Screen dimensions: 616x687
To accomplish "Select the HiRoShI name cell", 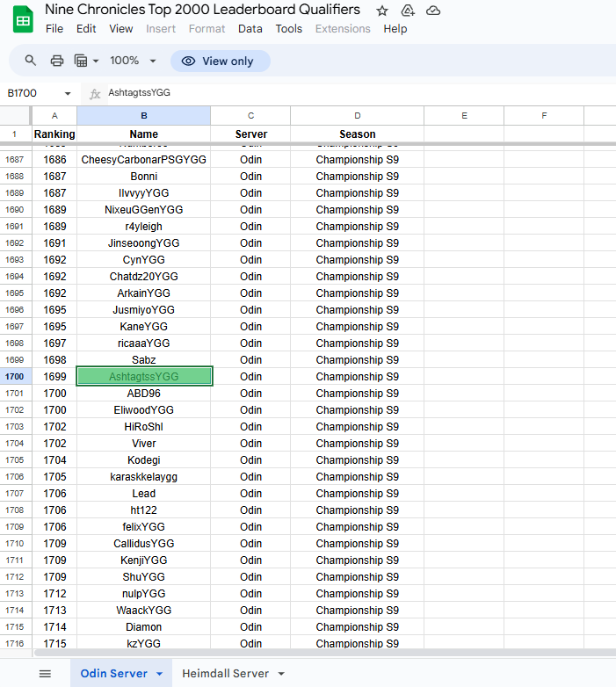I will tap(144, 426).
